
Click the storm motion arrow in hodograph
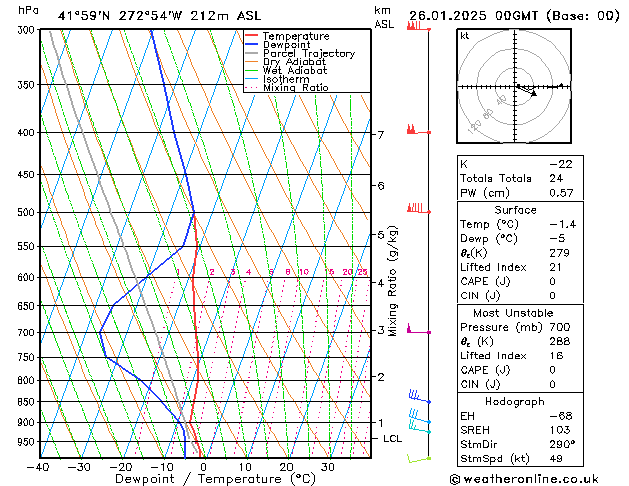pos(526,90)
